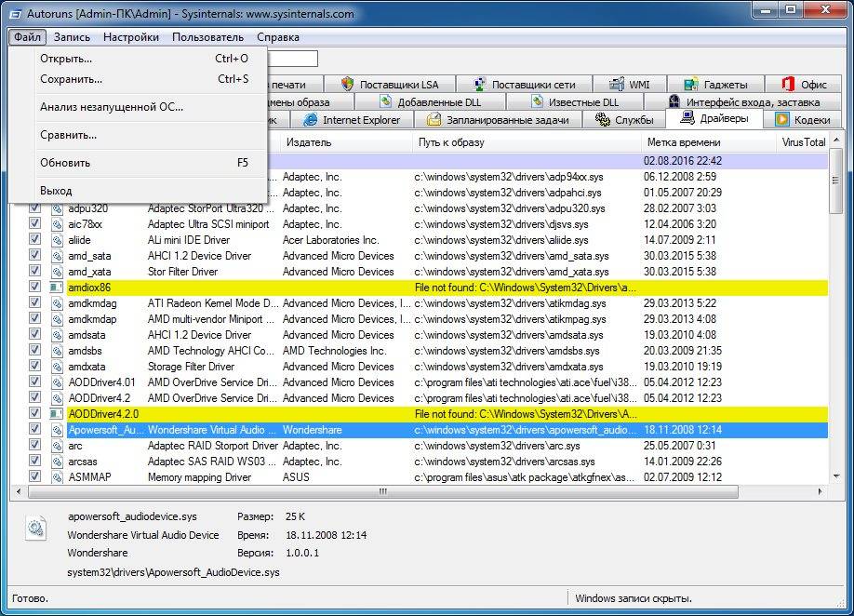Click the vertical scrollbar thumb of the list
This screenshot has width=854, height=616.
coord(836,181)
